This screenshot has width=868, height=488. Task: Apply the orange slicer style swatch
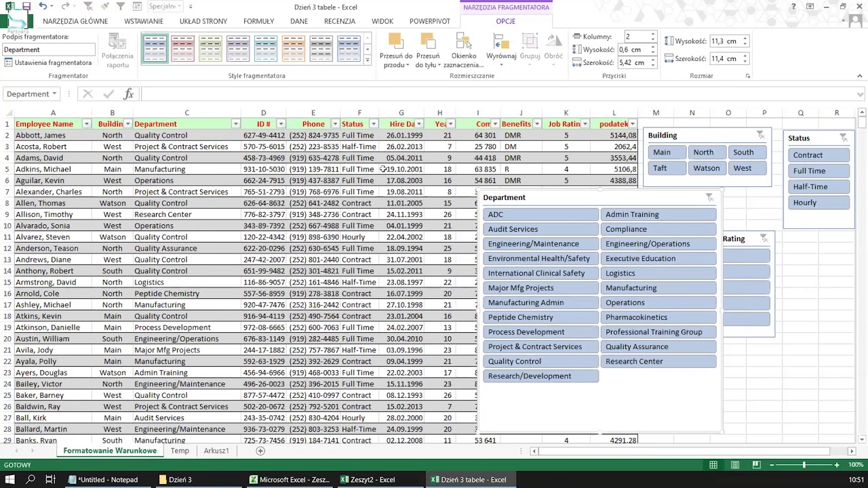[x=294, y=48]
